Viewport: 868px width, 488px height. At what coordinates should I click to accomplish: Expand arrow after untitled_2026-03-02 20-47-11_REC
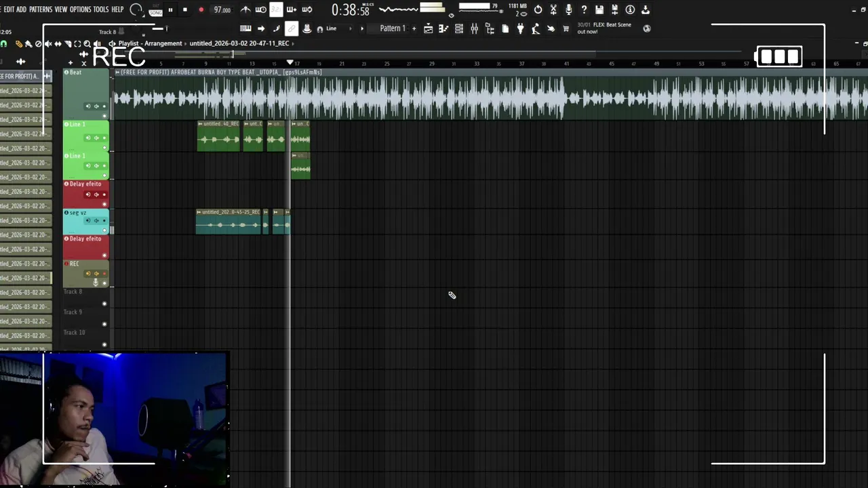[294, 43]
